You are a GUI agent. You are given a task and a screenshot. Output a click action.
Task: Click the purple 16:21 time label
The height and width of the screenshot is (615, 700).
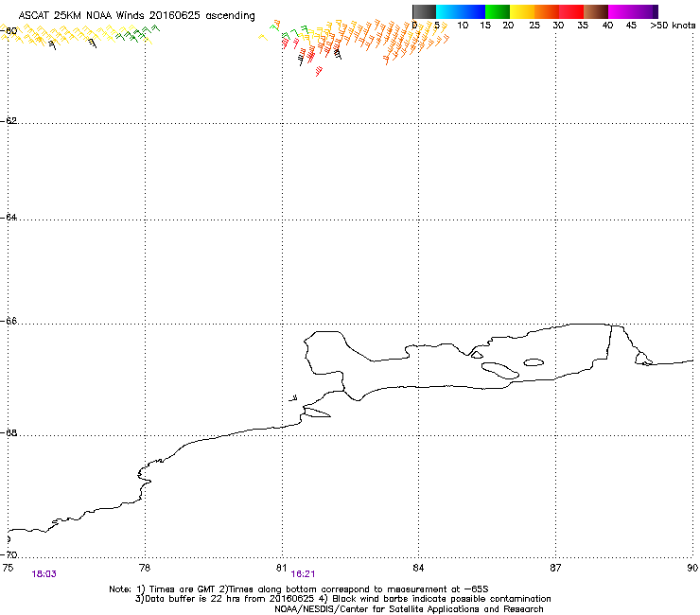(x=303, y=574)
